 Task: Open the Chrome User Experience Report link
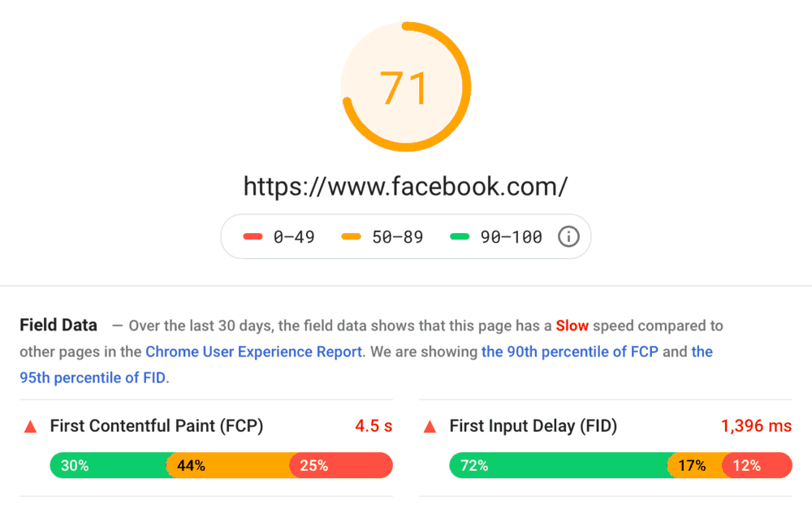pyautogui.click(x=253, y=351)
